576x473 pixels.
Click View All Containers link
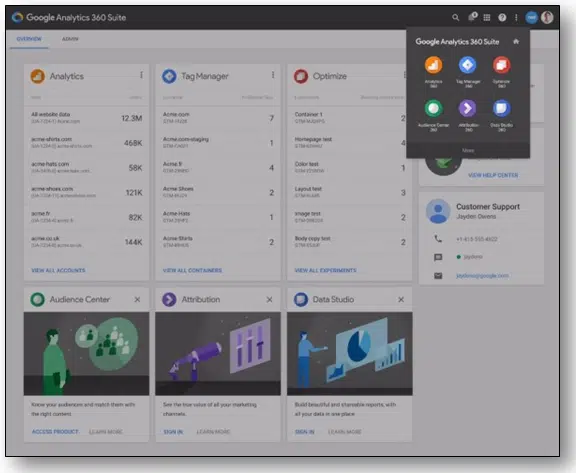click(x=192, y=270)
